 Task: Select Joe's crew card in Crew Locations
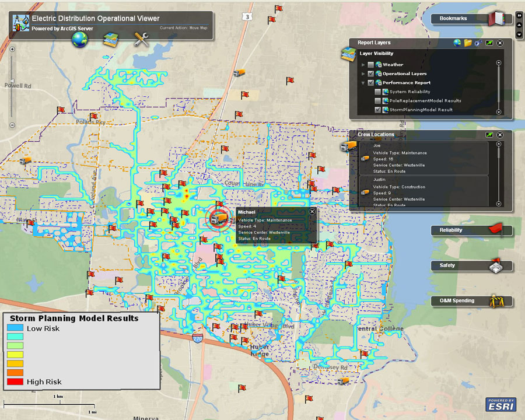click(424, 158)
